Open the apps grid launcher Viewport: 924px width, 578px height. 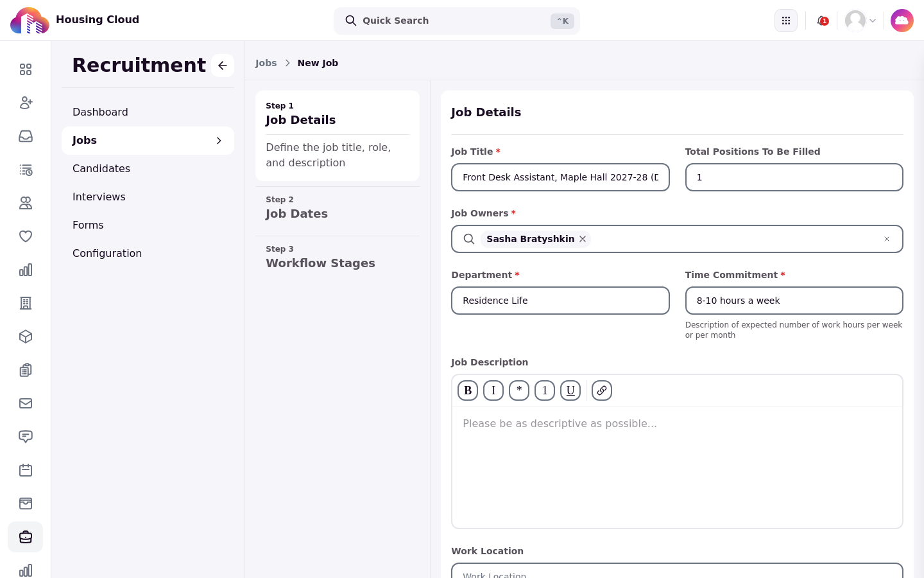(x=786, y=21)
